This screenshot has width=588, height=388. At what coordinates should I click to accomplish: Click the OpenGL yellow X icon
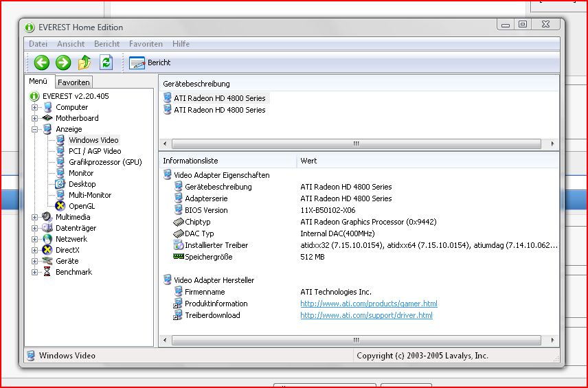(60, 206)
